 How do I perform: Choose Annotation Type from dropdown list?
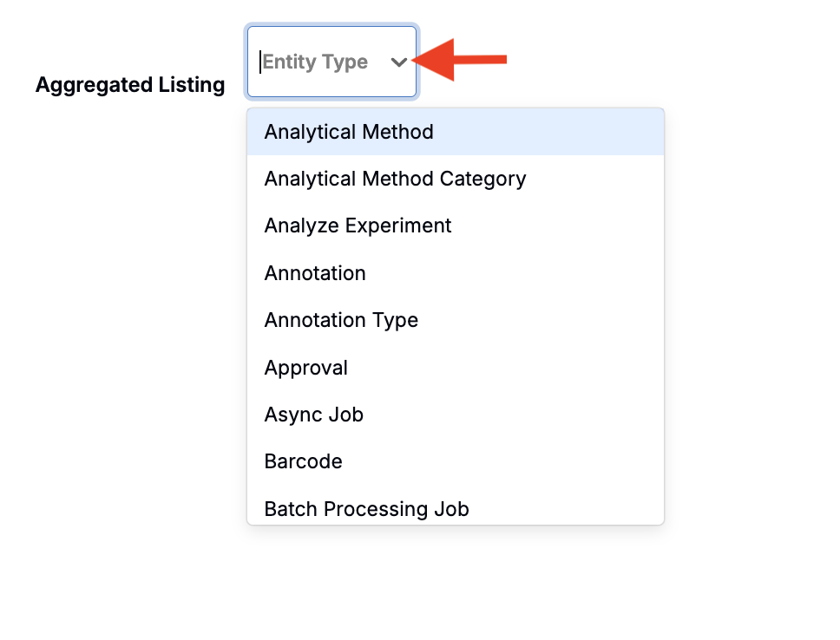(x=456, y=320)
